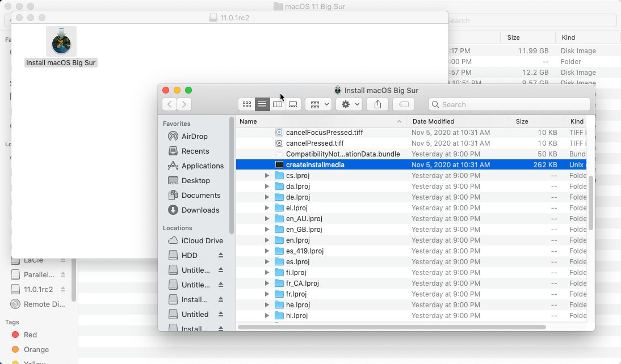Switch to list view in Finder toolbar

pos(262,104)
